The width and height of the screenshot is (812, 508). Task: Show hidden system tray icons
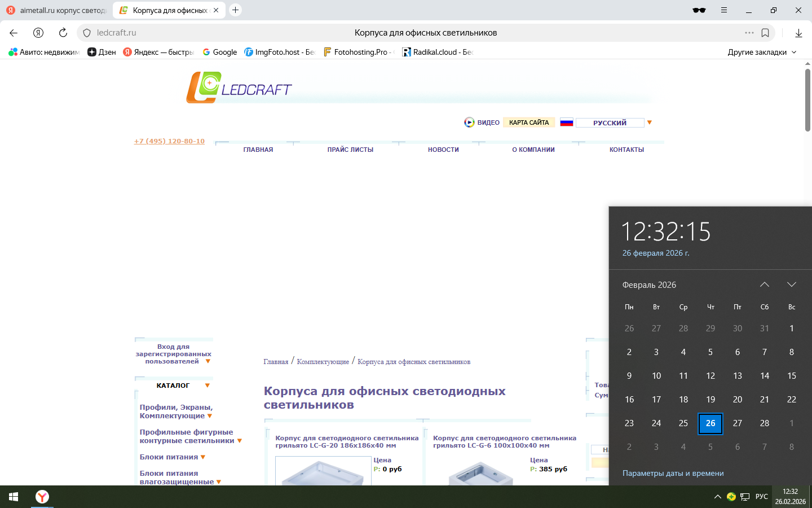pyautogui.click(x=717, y=497)
